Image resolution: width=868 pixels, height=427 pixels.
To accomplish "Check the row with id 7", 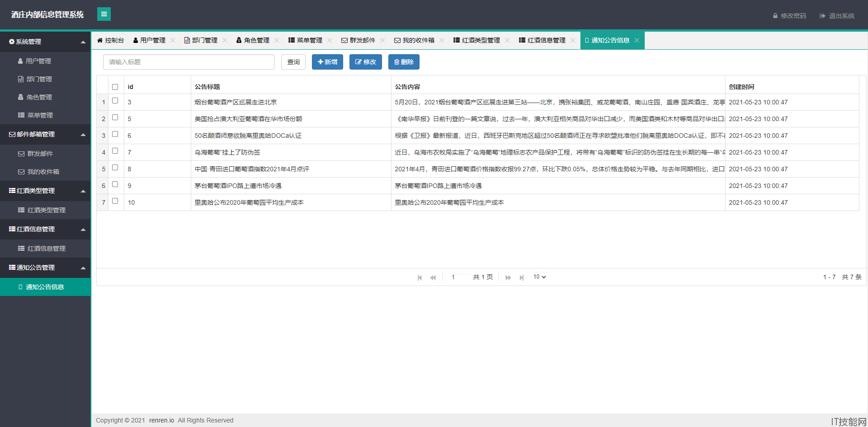I will (x=115, y=151).
